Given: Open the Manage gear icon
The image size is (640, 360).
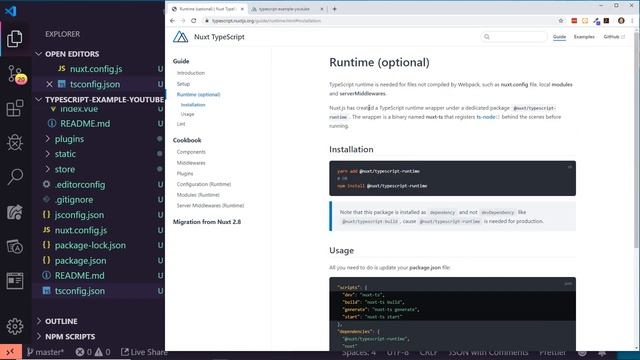Looking at the screenshot, I should pyautogui.click(x=15, y=326).
